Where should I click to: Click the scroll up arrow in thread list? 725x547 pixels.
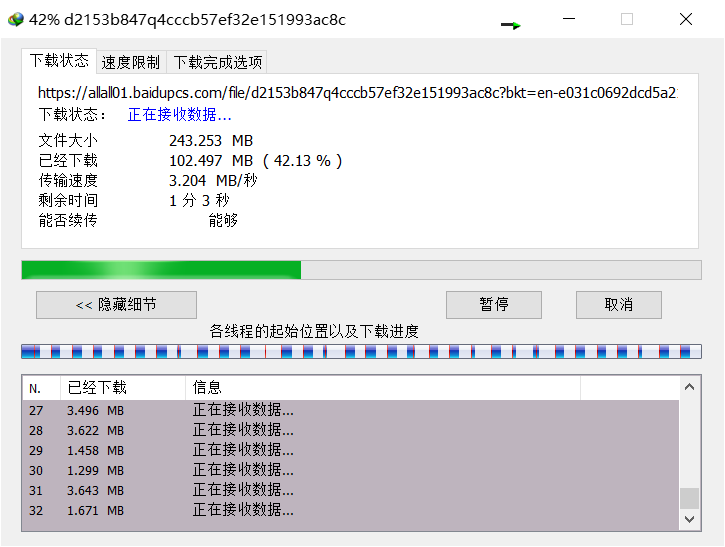coord(689,387)
